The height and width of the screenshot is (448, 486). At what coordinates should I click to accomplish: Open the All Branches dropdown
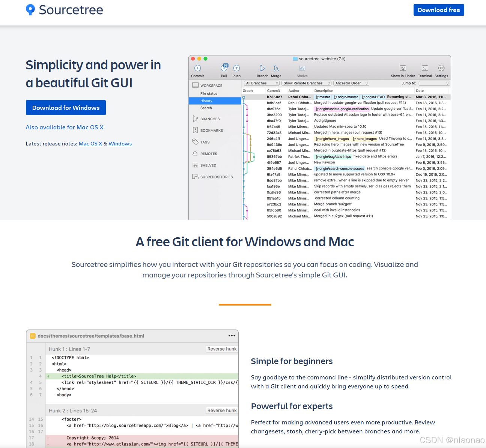tap(262, 83)
